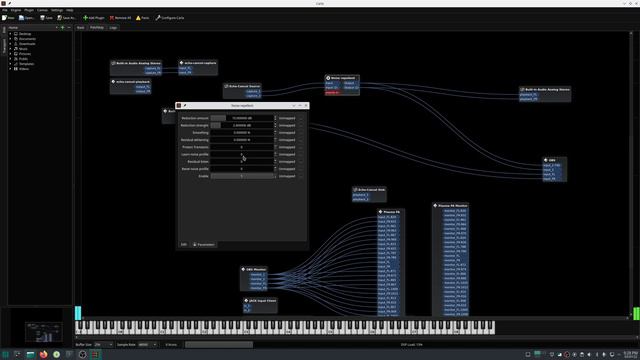Open Configure Carla with the wrench icon
Image resolution: width=640 pixels, height=360 pixels.
coord(158,18)
